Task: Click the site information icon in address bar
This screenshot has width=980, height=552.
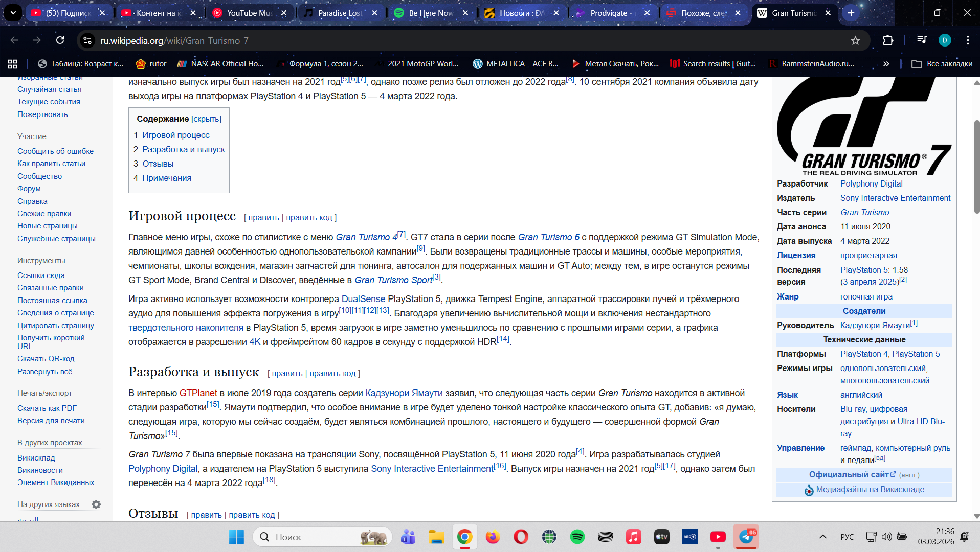Action: click(87, 40)
